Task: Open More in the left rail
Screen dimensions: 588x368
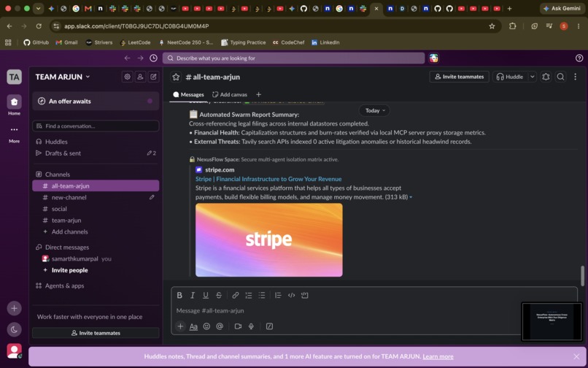Action: click(15, 134)
